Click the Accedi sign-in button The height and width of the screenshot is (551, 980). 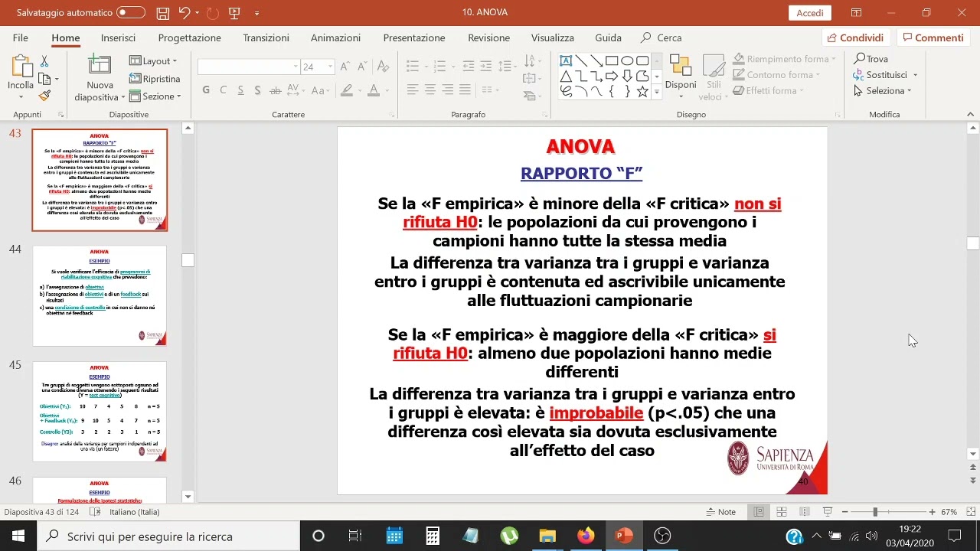(810, 13)
